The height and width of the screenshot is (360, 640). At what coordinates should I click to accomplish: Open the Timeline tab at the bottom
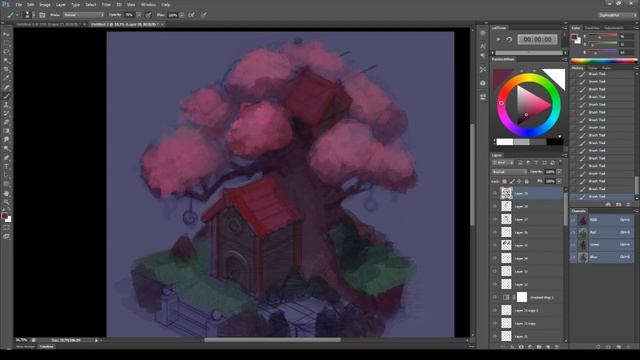[47, 347]
